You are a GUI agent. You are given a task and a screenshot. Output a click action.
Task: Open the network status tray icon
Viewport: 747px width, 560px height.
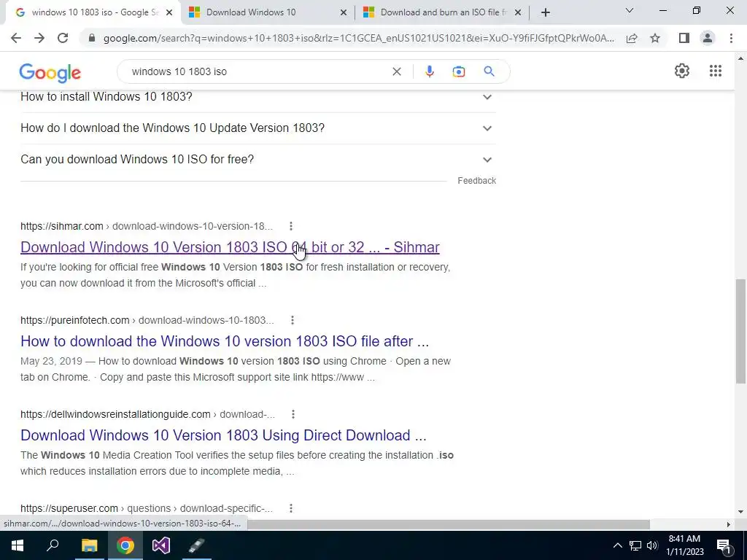pyautogui.click(x=635, y=545)
